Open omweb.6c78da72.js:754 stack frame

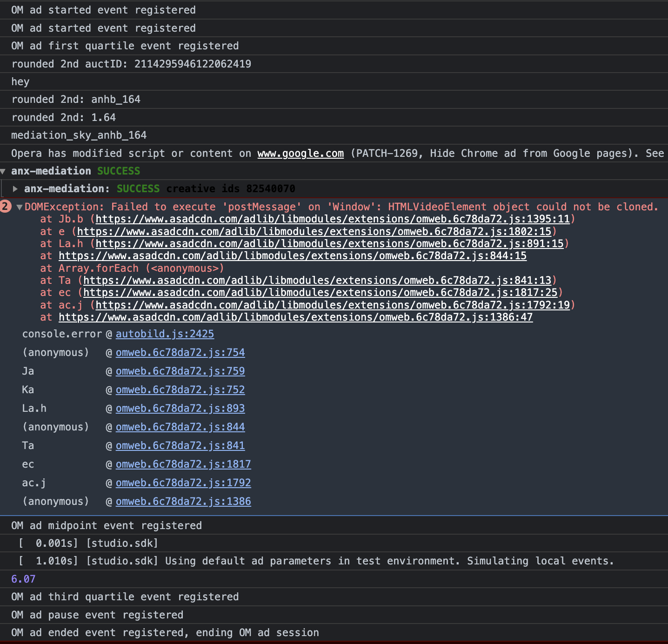[x=180, y=352]
